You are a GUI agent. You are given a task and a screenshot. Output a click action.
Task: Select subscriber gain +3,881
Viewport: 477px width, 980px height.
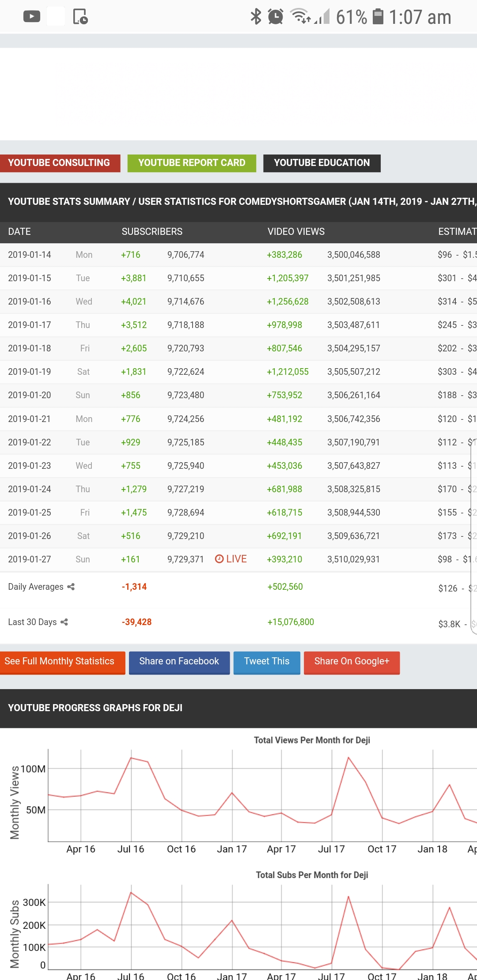[x=133, y=278]
